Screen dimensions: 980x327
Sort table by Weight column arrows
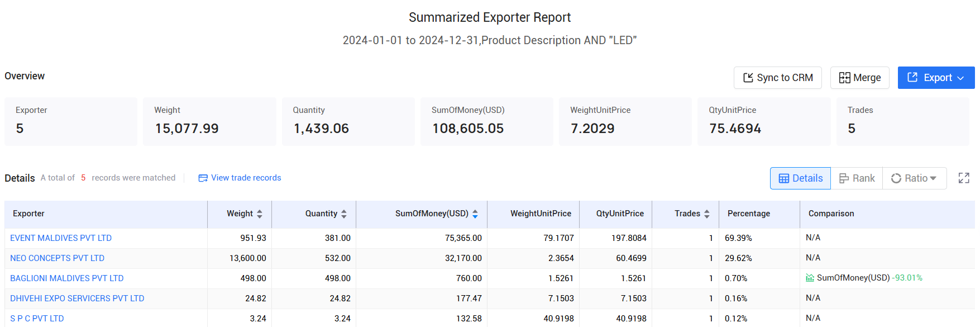[x=260, y=214]
